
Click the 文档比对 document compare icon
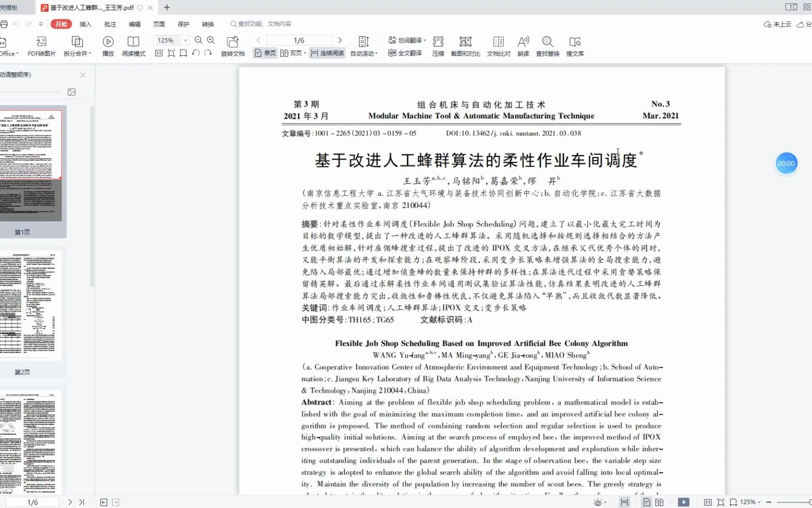[x=499, y=47]
